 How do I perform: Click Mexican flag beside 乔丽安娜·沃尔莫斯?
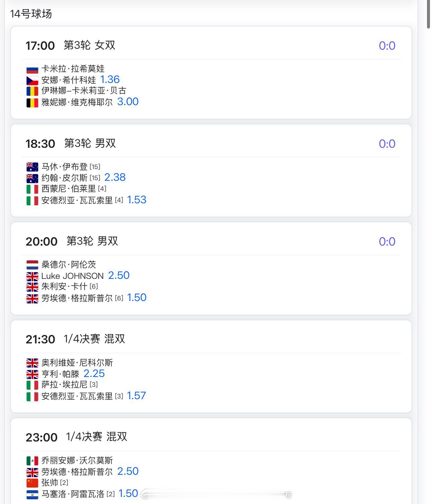click(x=32, y=461)
